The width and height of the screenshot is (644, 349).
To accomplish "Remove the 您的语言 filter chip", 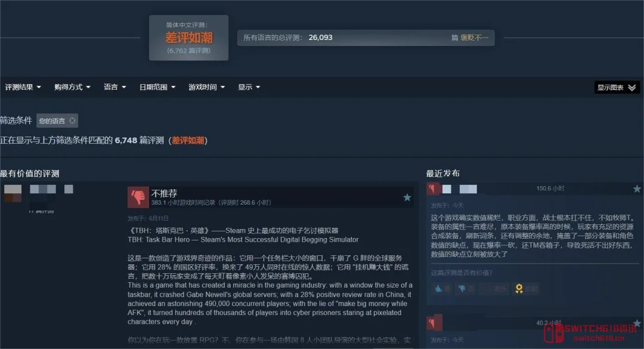I will coord(73,121).
